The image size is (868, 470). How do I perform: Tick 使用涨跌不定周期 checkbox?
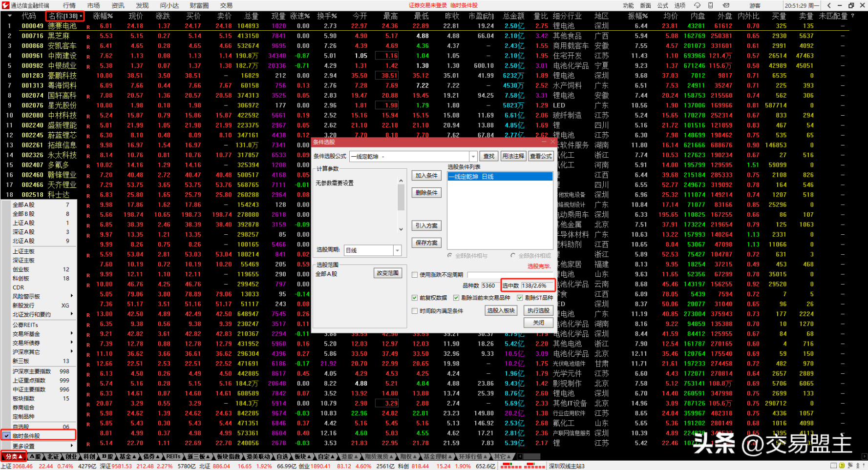(415, 275)
